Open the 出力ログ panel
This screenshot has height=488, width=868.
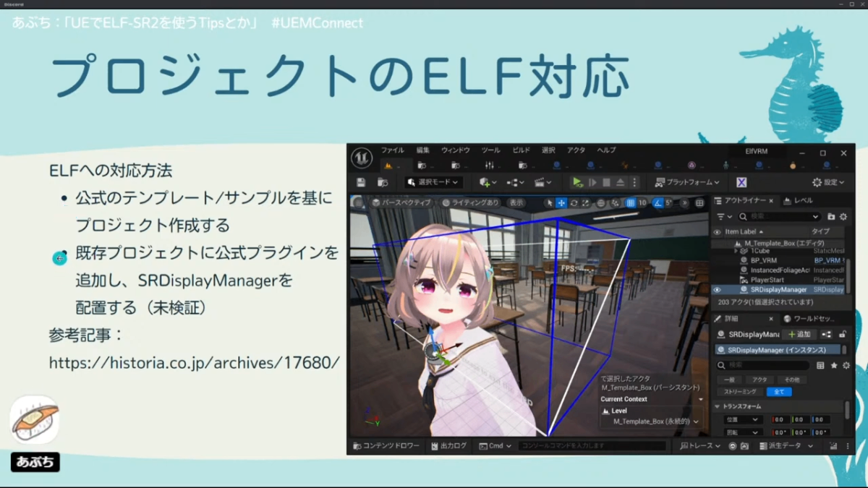click(x=448, y=446)
